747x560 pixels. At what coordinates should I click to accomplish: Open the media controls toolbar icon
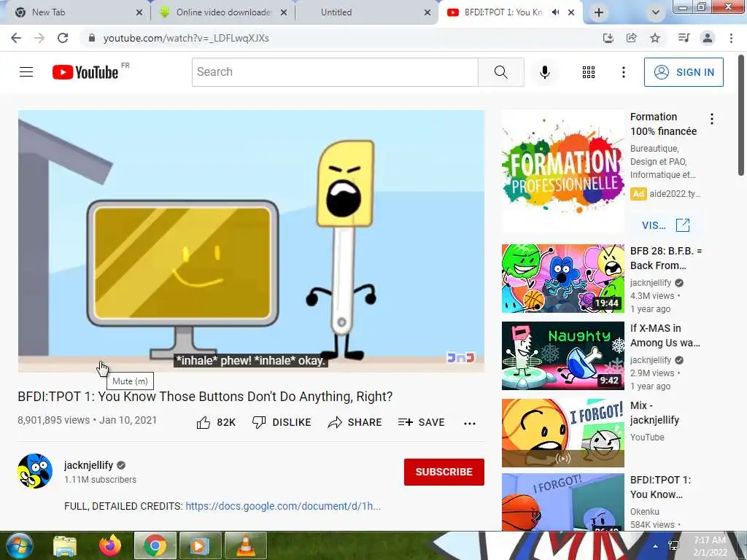click(x=684, y=38)
